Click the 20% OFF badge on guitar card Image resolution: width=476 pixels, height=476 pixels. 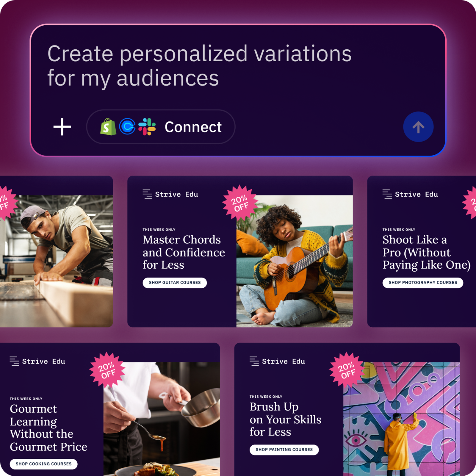pos(240,203)
